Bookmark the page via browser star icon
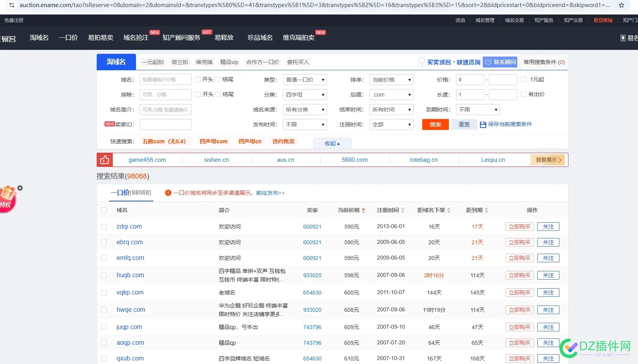This screenshot has height=364, width=638. click(621, 5)
